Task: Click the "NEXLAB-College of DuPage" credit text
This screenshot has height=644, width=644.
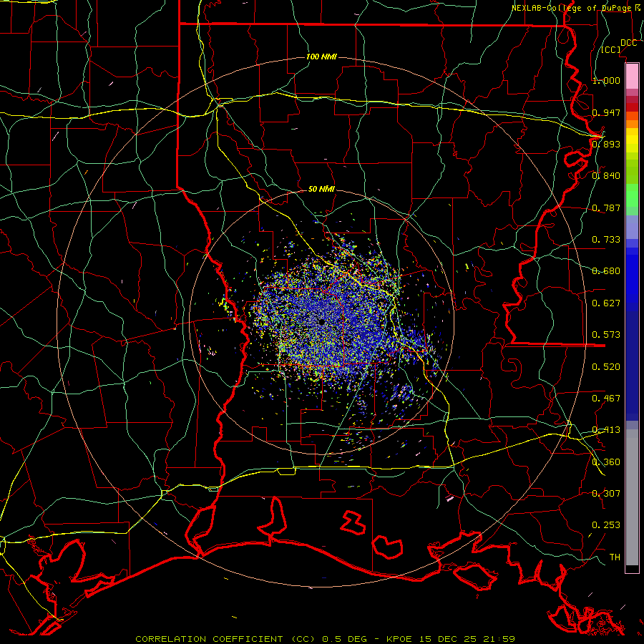Action: click(x=571, y=8)
